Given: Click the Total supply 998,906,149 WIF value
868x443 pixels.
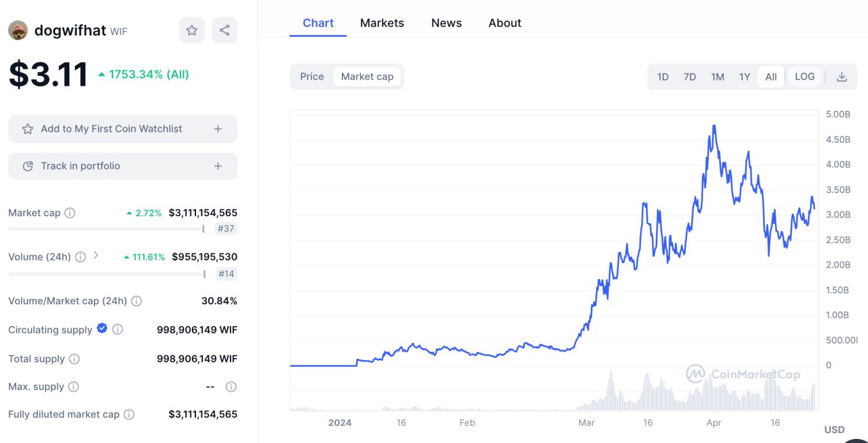Looking at the screenshot, I should point(197,358).
